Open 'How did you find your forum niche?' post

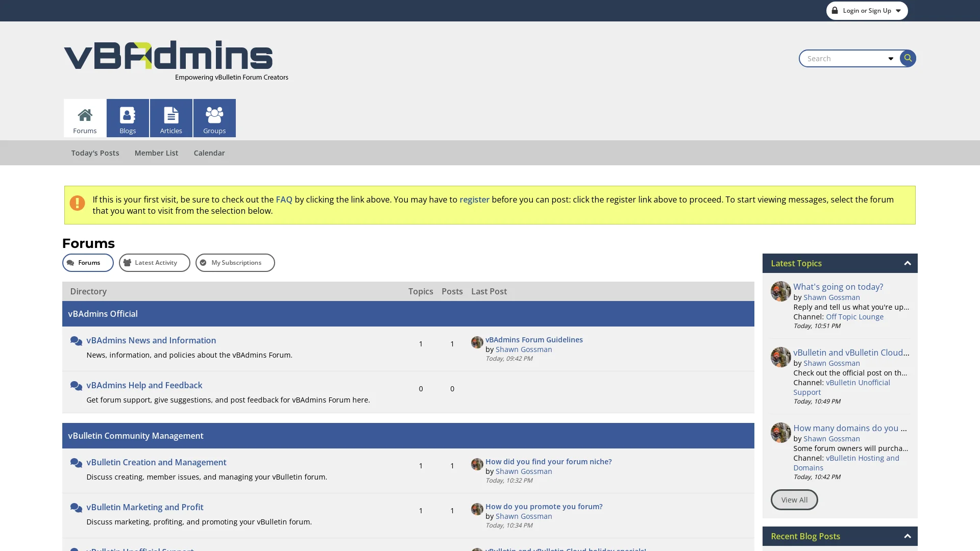pyautogui.click(x=549, y=462)
